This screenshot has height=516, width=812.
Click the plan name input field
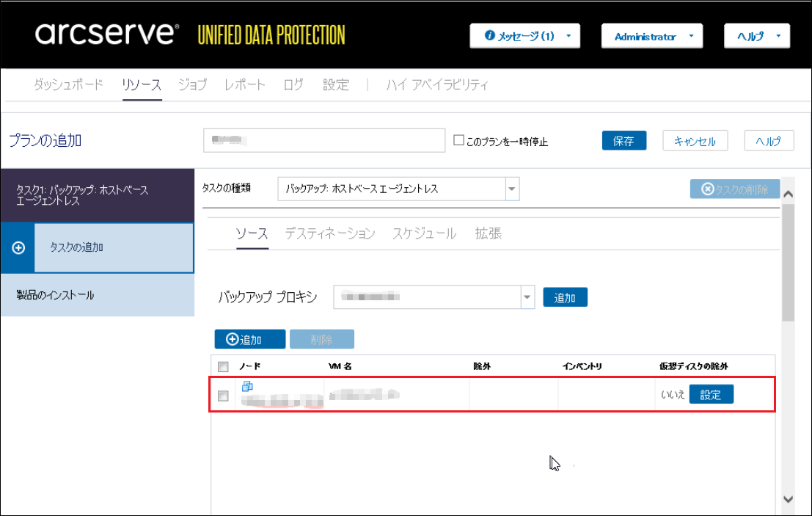(x=324, y=140)
